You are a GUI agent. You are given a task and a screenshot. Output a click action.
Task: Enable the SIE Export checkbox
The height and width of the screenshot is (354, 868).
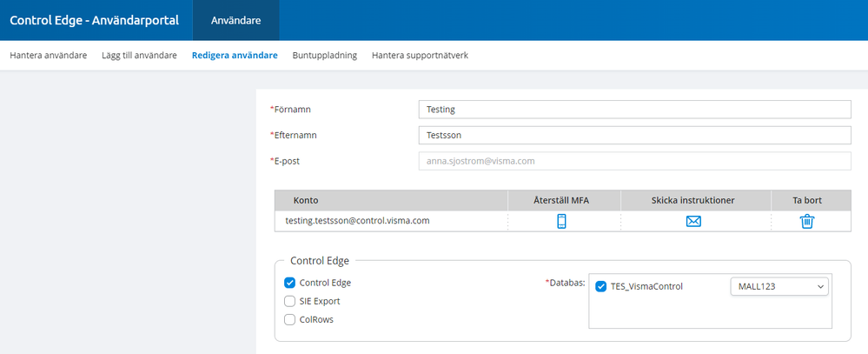290,301
